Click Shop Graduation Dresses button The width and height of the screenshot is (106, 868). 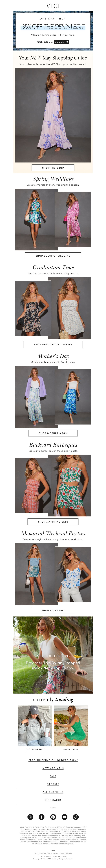(x=53, y=344)
